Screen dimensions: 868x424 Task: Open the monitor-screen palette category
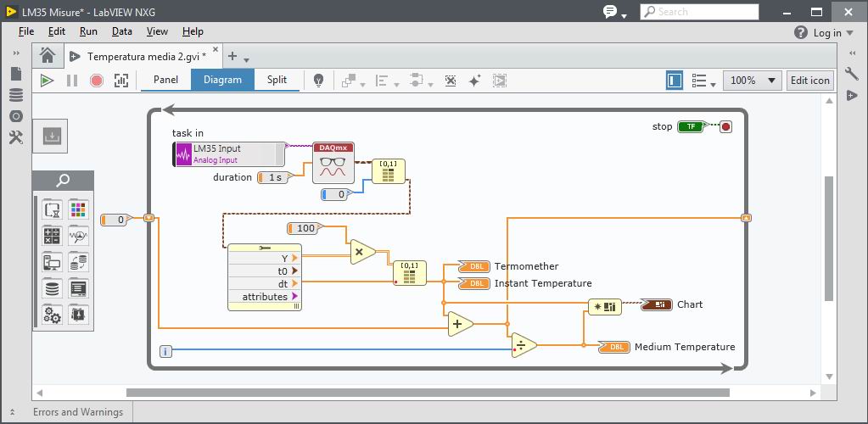pyautogui.click(x=79, y=288)
